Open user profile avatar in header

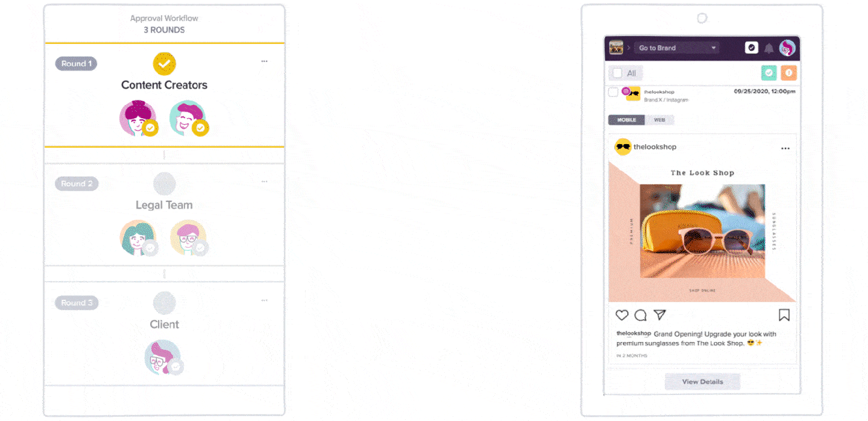tap(787, 48)
